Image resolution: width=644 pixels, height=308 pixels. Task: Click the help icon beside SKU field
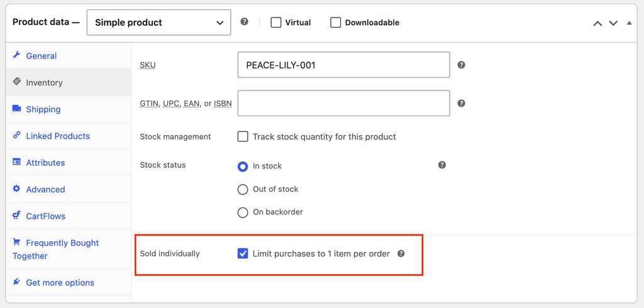[461, 65]
